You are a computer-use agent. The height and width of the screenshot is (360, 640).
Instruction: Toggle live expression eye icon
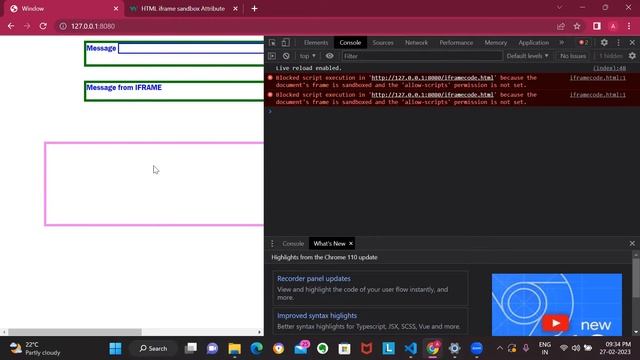(329, 56)
